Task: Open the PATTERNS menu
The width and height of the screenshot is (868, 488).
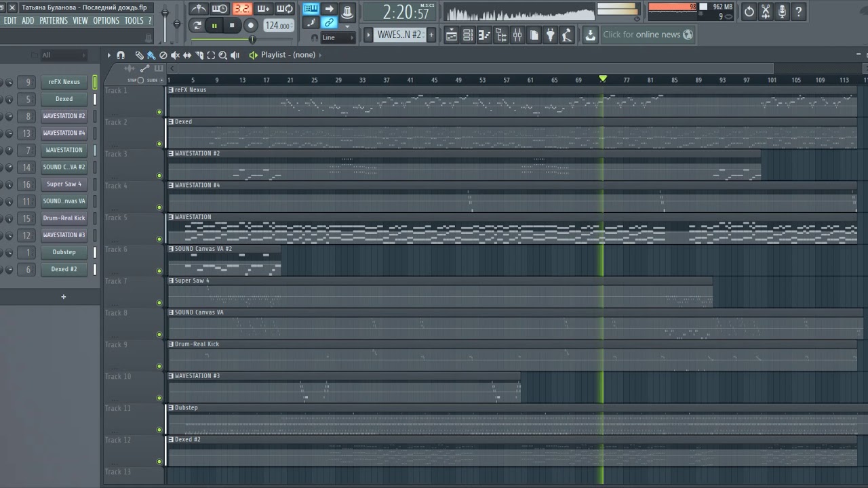Action: [x=54, y=21]
